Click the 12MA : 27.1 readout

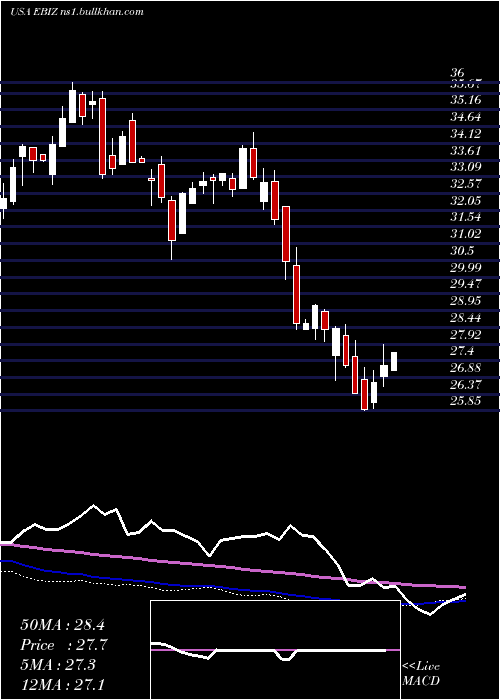[62, 684]
